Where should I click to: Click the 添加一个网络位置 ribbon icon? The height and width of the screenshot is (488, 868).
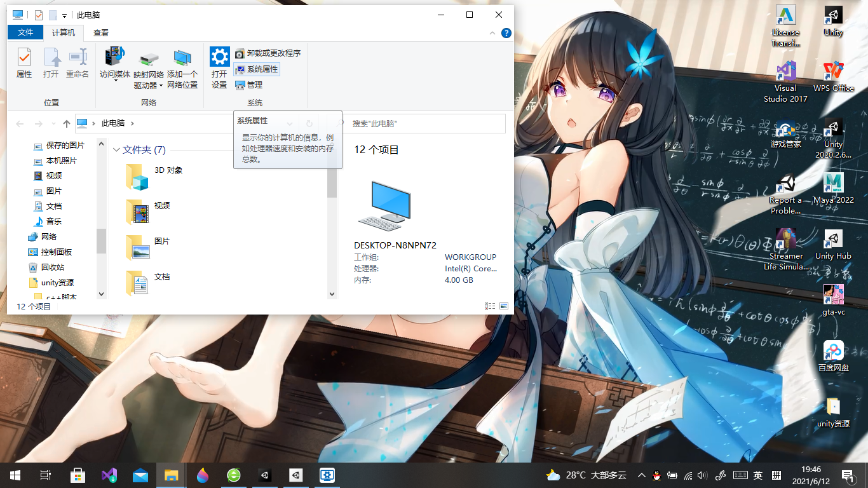182,58
